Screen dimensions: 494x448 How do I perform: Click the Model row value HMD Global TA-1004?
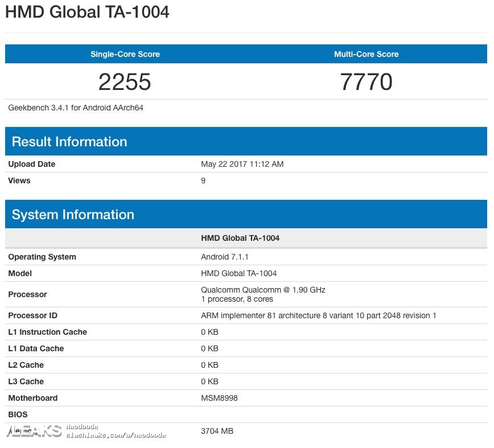pos(240,273)
